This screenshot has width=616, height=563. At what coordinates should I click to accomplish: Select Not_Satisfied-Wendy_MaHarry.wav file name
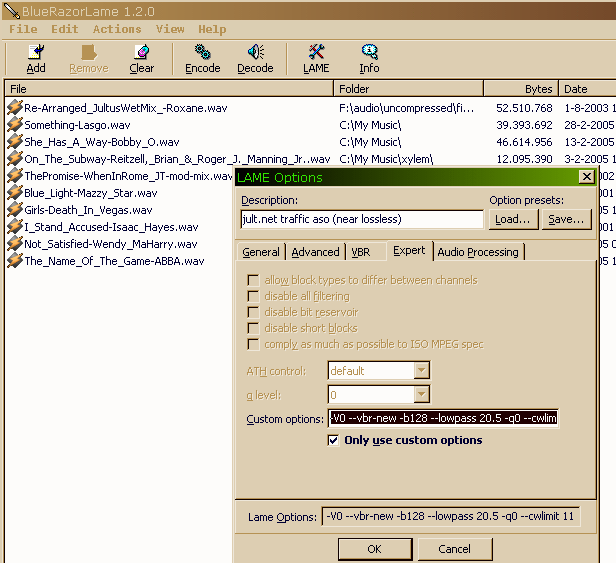coord(111,244)
